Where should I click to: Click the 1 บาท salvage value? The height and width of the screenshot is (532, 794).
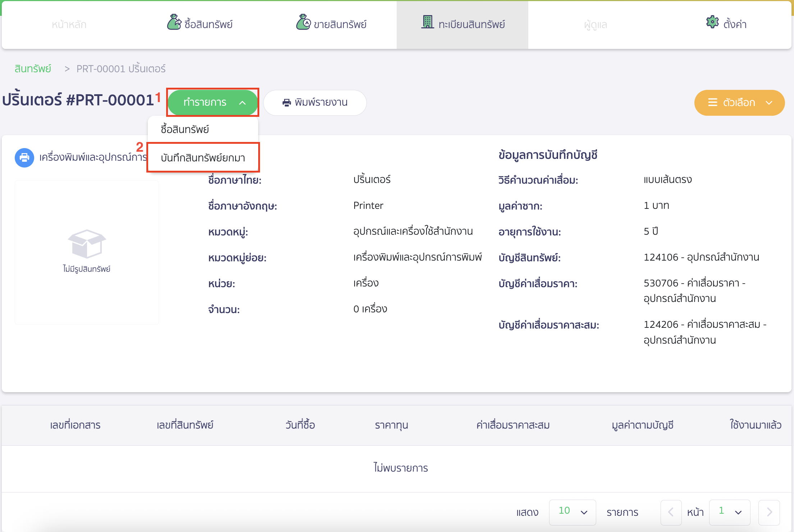[x=656, y=206]
